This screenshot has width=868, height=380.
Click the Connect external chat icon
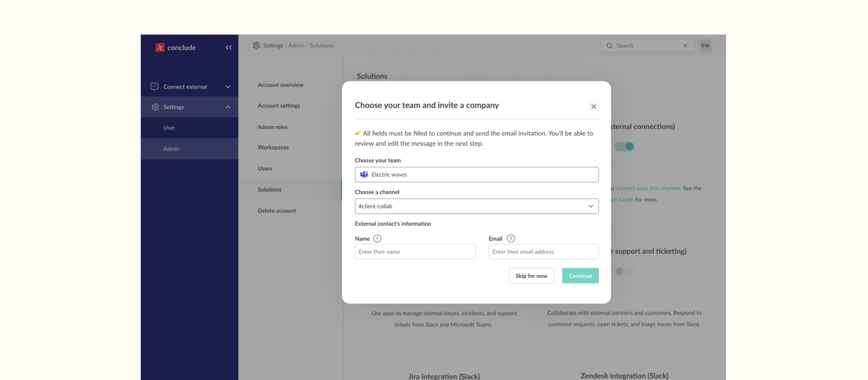click(x=155, y=87)
